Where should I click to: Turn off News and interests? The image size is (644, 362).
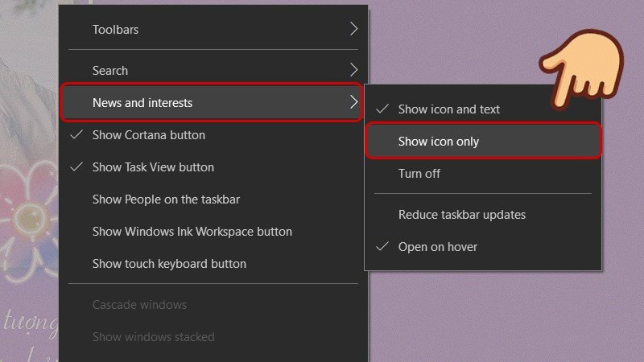click(419, 174)
